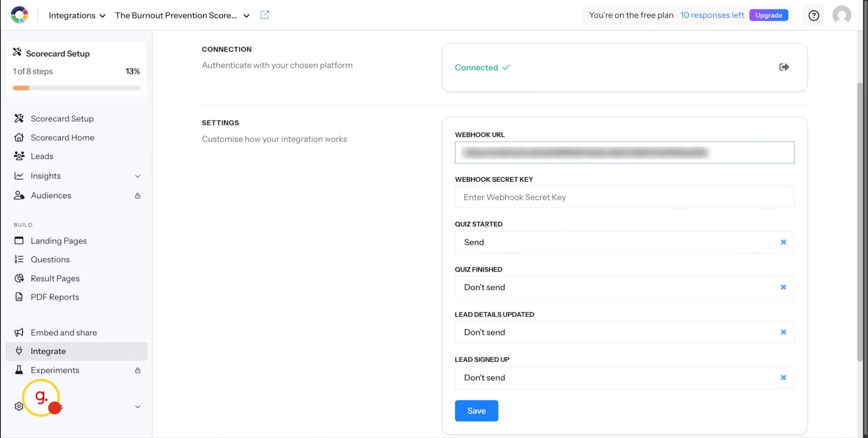Click the Scorecard Setup card title
The height and width of the screenshot is (438, 868).
[x=58, y=53]
